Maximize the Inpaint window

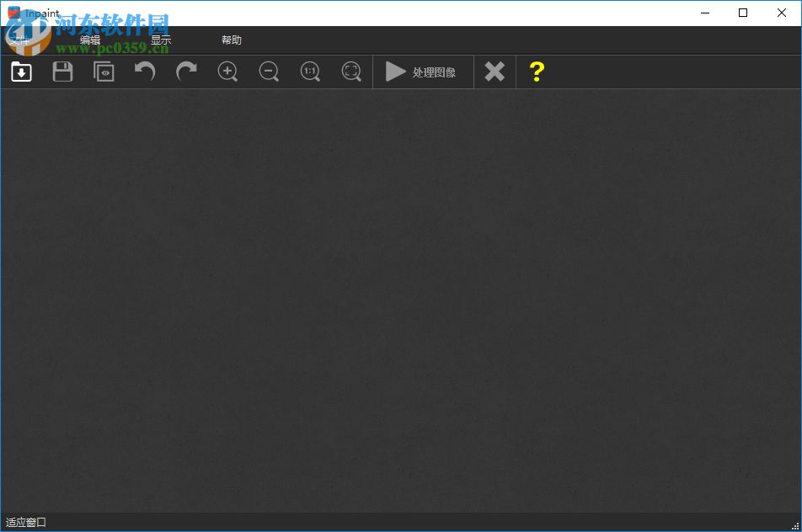(x=743, y=13)
